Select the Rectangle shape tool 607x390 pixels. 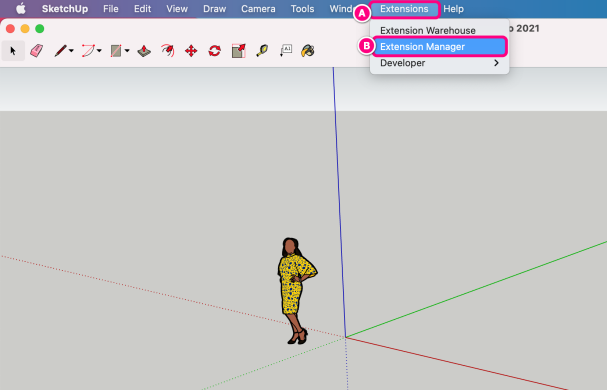click(116, 51)
